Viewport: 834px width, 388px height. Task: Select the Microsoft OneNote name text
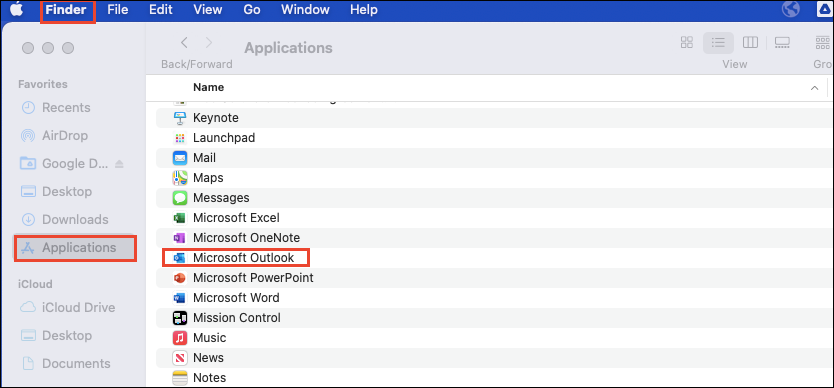click(x=246, y=238)
